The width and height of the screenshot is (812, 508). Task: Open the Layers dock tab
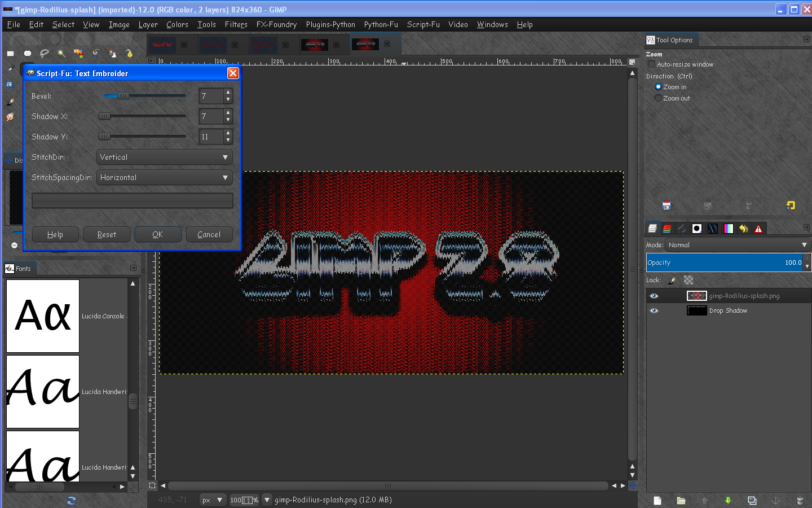tap(652, 229)
